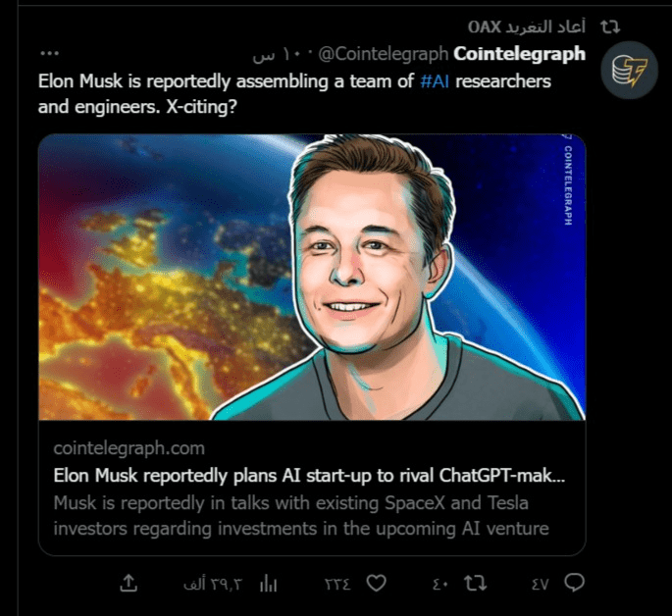Like the tweet with the heart icon
Image resolution: width=672 pixels, height=616 pixels.
pyautogui.click(x=377, y=583)
